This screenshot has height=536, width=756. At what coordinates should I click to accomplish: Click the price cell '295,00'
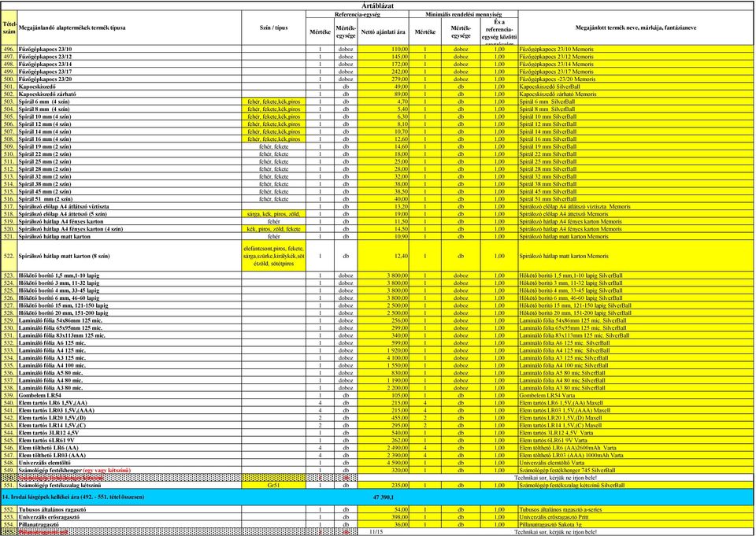(x=384, y=426)
